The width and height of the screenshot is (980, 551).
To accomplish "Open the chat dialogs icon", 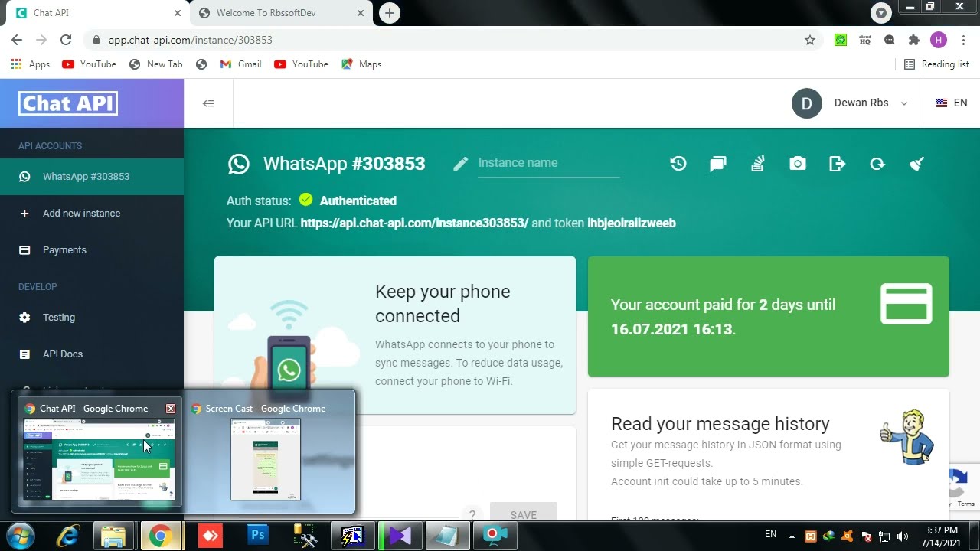I will point(717,164).
